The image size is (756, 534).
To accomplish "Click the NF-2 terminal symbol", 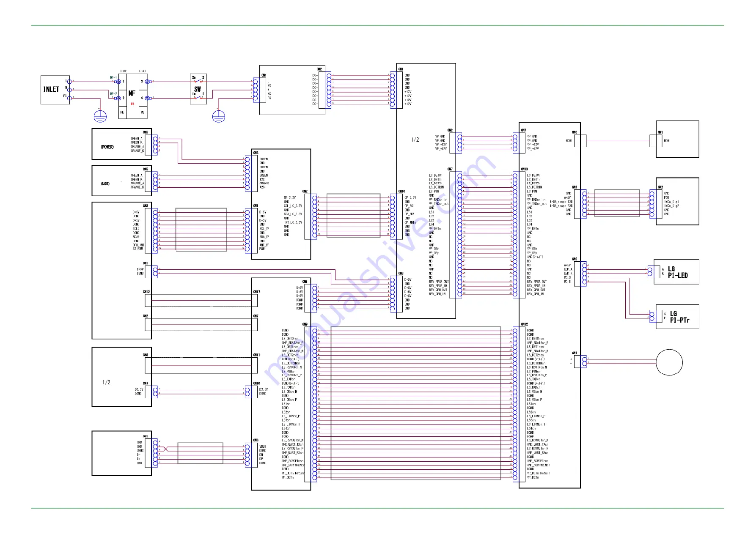I will [118, 98].
